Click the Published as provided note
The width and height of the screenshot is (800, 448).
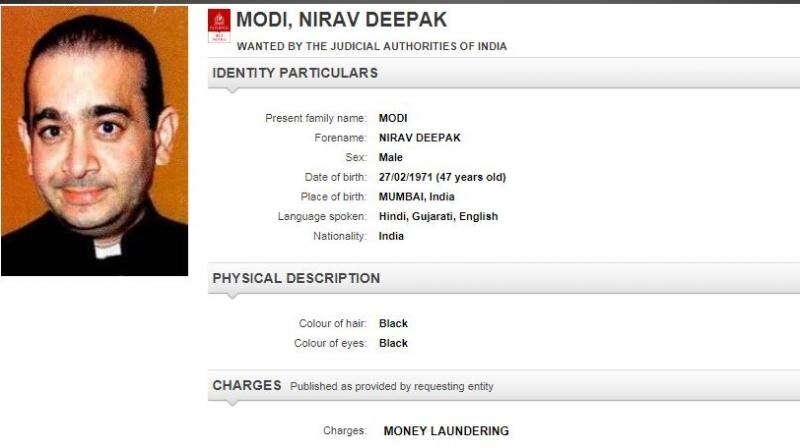tap(391, 386)
